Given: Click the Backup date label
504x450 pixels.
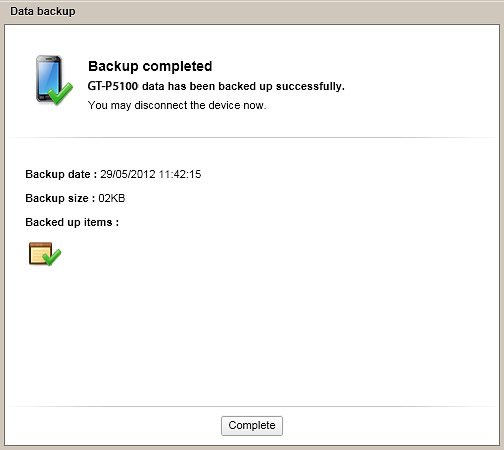Looking at the screenshot, I should pyautogui.click(x=61, y=174).
